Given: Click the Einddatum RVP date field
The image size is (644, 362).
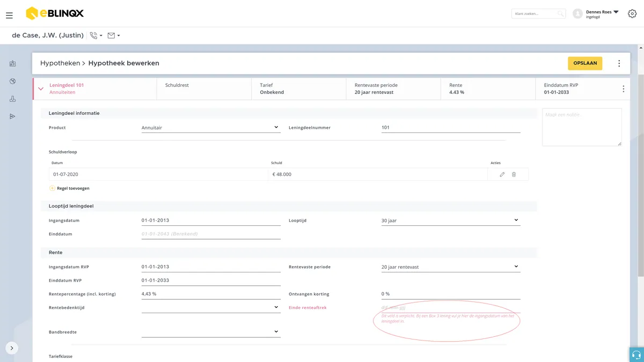Looking at the screenshot, I should pos(210,280).
